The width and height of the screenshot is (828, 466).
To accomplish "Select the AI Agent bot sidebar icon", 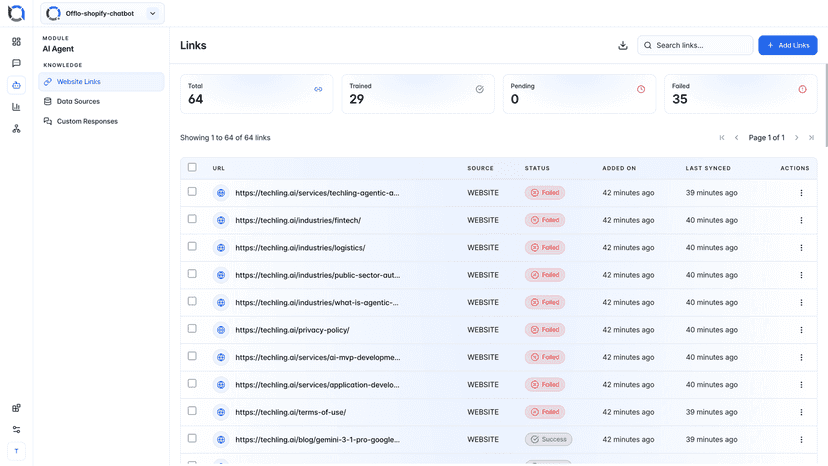I will (16, 85).
